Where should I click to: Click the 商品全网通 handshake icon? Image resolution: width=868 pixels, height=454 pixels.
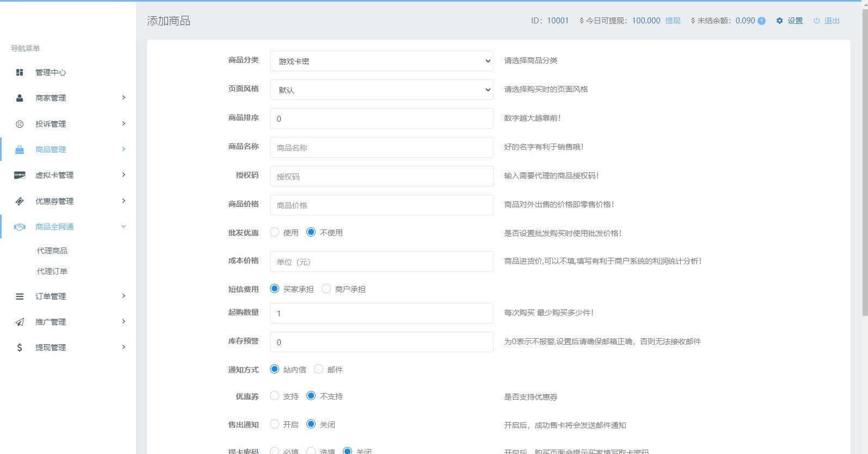pos(20,227)
